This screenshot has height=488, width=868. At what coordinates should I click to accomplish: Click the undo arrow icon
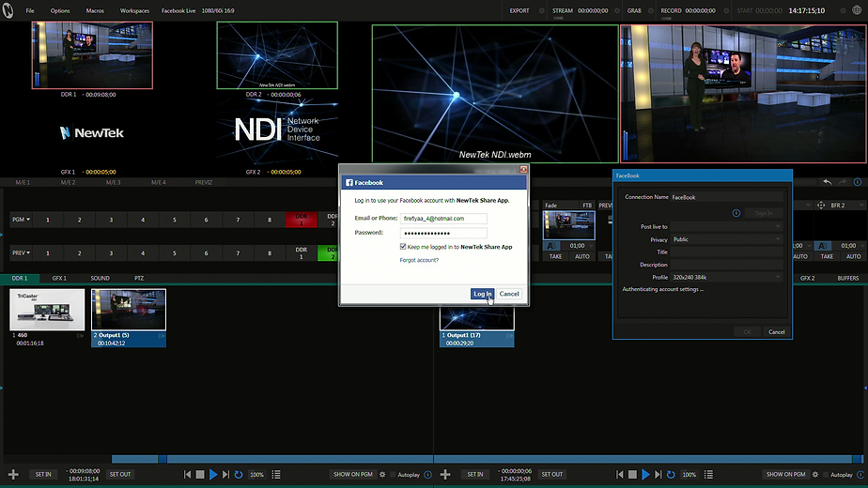tap(827, 182)
